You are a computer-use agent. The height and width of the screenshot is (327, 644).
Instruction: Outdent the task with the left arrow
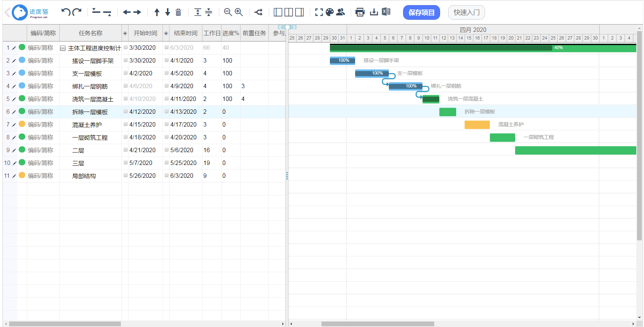coord(127,12)
